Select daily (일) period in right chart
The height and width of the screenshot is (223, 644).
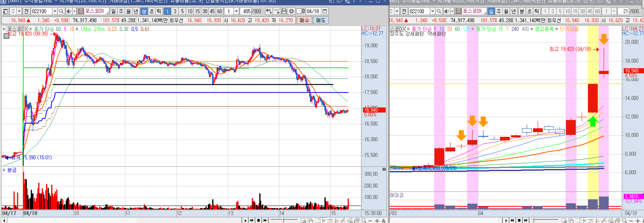click(491, 11)
